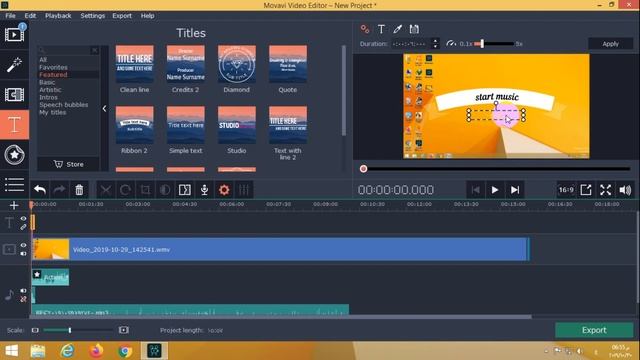Screen dimensions: 640x360
Task: Select the Titles tab icon
Action: click(14, 125)
